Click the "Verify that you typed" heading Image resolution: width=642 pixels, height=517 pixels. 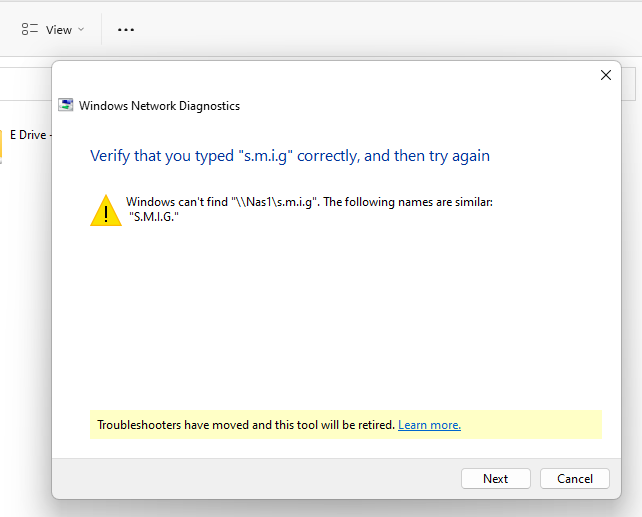tap(290, 156)
